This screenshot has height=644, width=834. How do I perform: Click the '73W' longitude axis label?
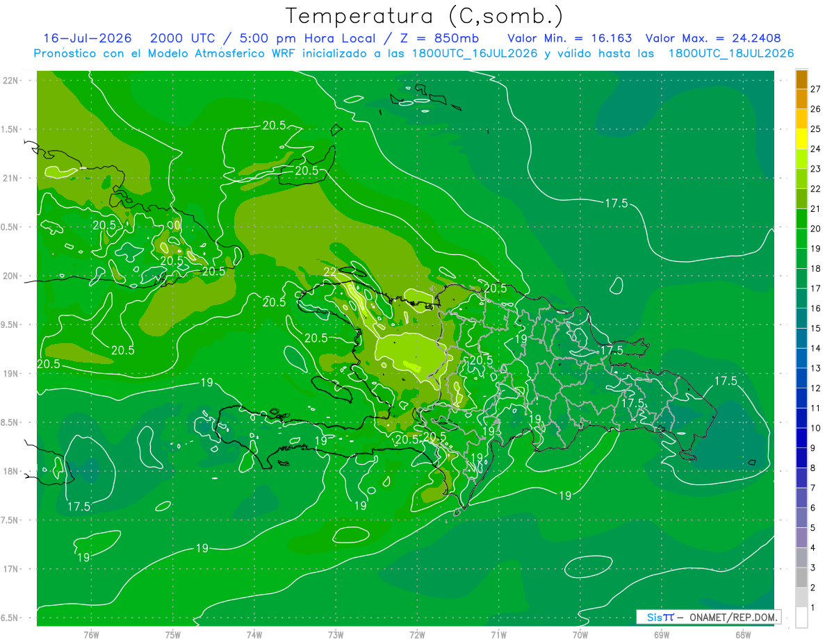(336, 635)
